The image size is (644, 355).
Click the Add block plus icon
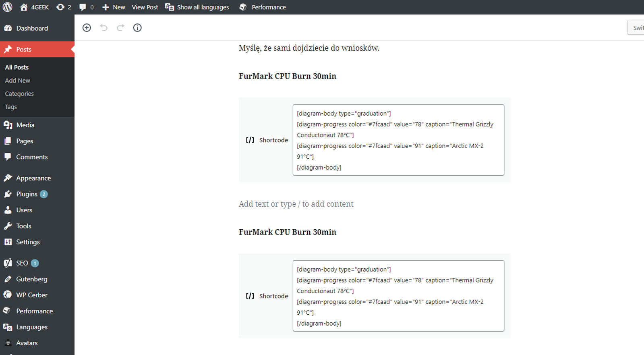pos(87,28)
